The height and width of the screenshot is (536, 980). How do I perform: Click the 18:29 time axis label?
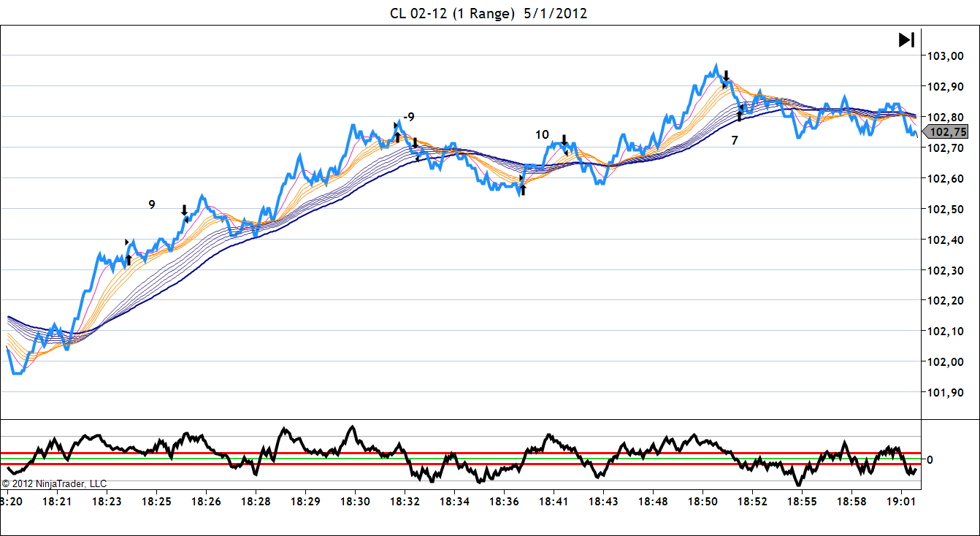coord(305,502)
